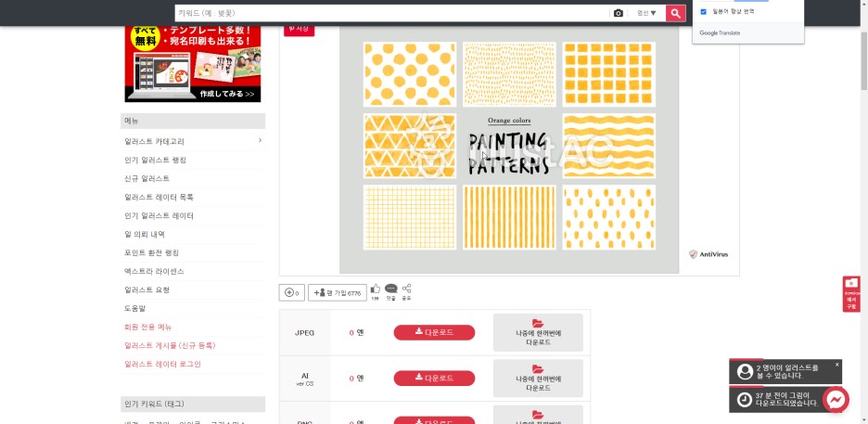The image size is (868, 424).
Task: Click the 메뉴 section header
Action: [x=193, y=121]
